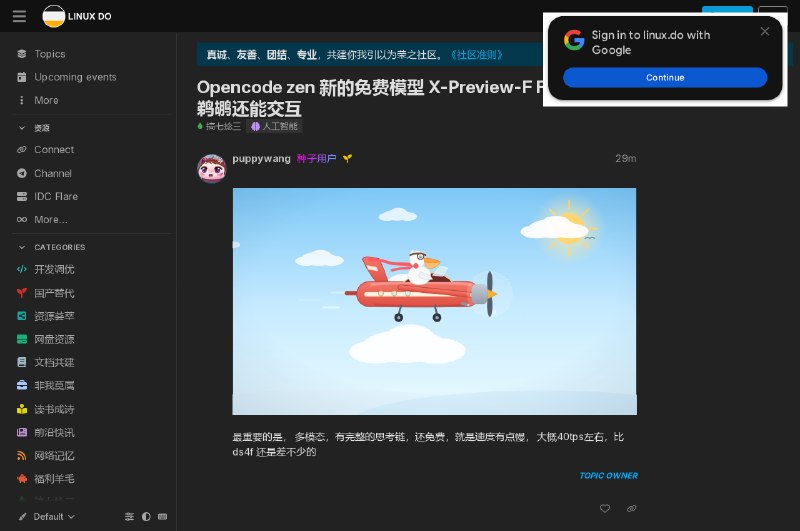The width and height of the screenshot is (800, 531).
Task: Open the Default theme dropdown
Action: 47,517
